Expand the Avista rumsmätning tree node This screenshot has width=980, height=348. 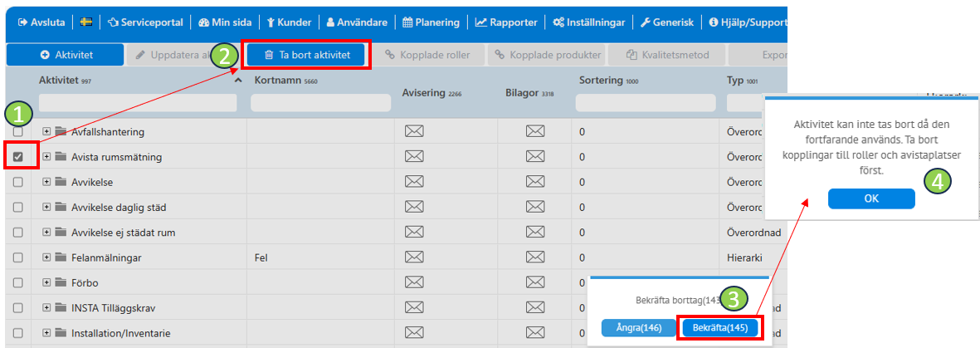[46, 156]
